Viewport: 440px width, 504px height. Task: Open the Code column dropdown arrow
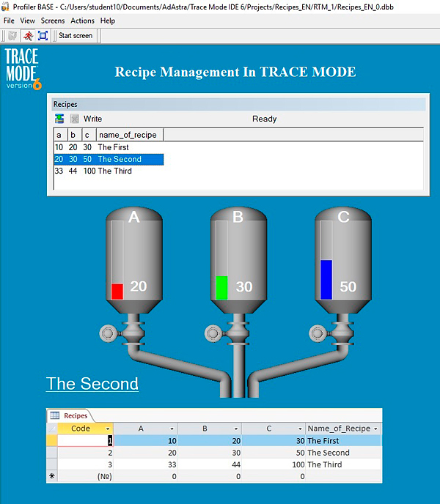[x=108, y=429]
